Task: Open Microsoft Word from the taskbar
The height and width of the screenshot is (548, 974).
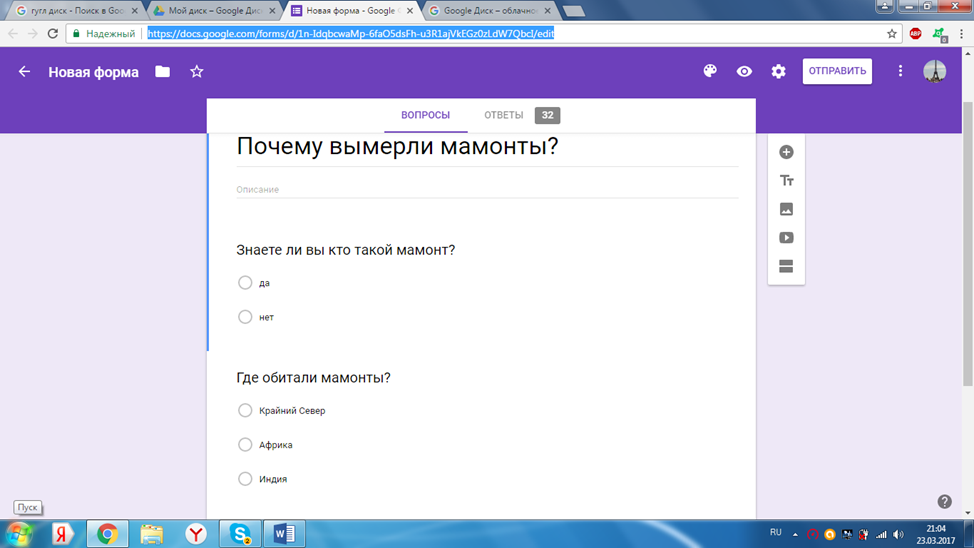Action: click(284, 534)
